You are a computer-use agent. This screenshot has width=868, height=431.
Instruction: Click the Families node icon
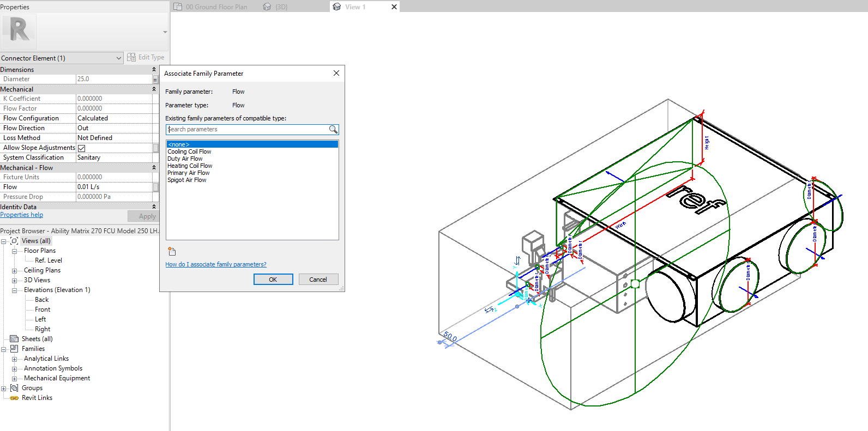(14, 349)
